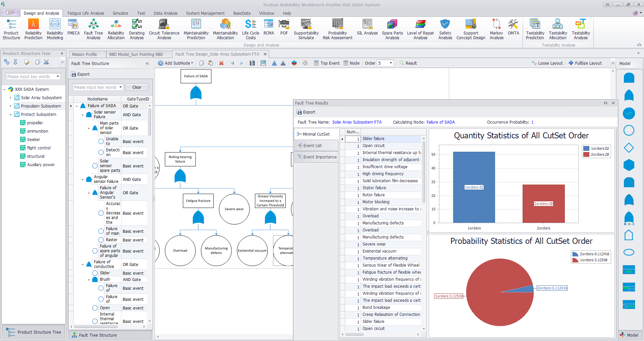Open Testability Prediction tool
Viewport: 644px width, 341px height.
pyautogui.click(x=535, y=29)
